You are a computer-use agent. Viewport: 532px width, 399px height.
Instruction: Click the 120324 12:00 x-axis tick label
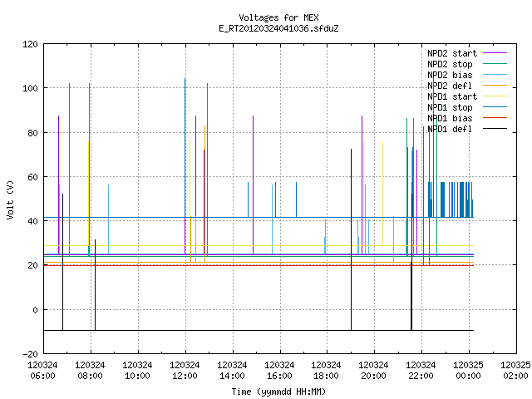pos(185,371)
